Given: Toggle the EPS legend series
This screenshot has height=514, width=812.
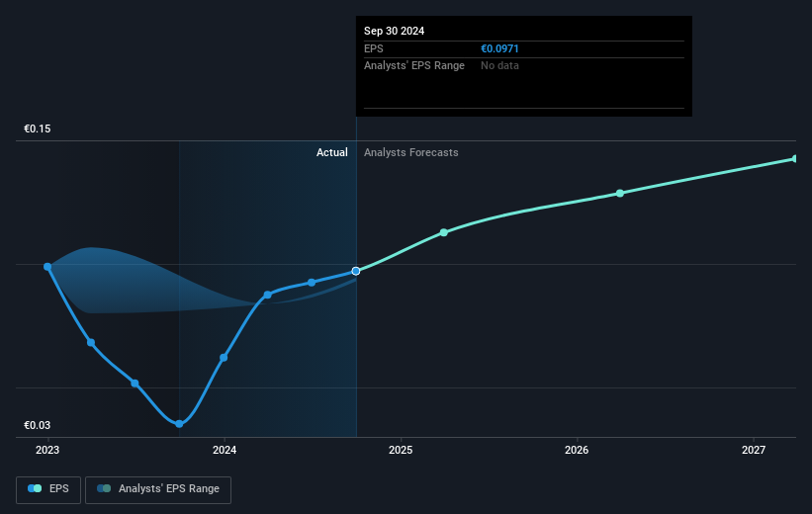Looking at the screenshot, I should (x=48, y=489).
